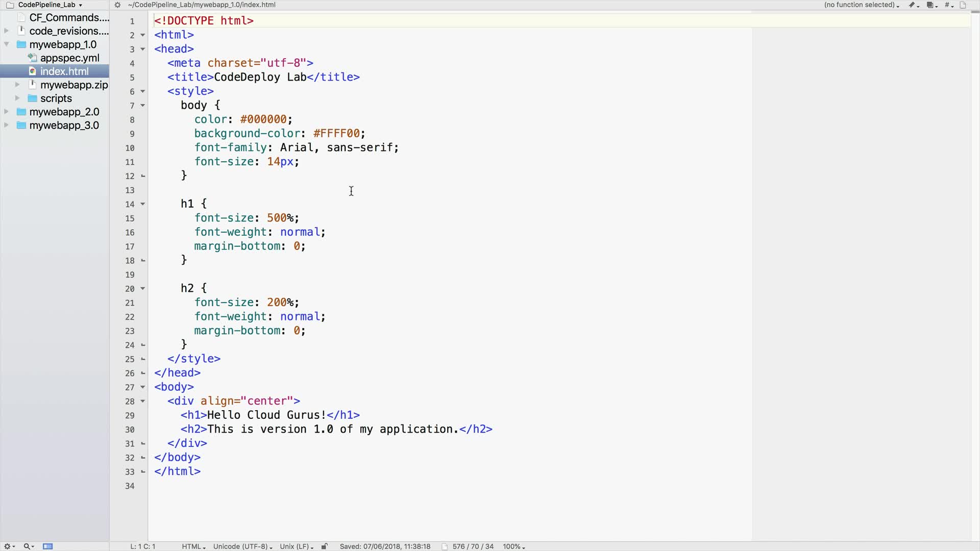This screenshot has width=980, height=551.
Task: Click the document proxy icon top-right
Action: tap(963, 5)
